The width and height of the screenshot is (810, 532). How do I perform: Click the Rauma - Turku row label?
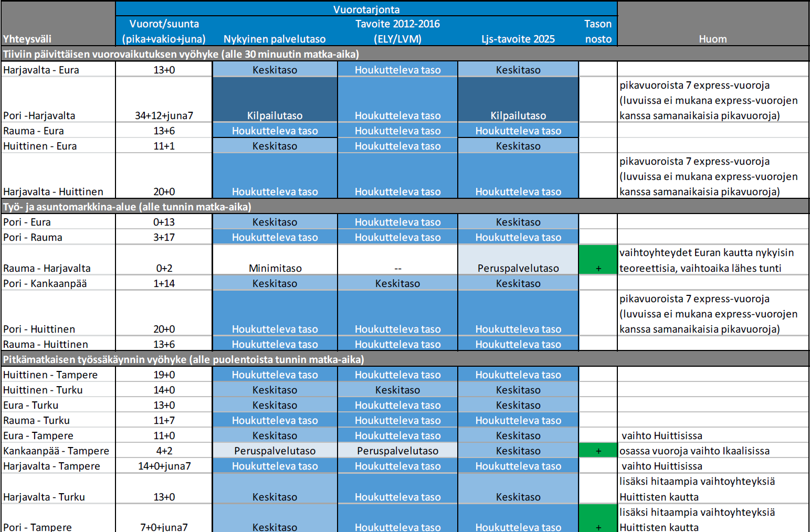point(36,420)
